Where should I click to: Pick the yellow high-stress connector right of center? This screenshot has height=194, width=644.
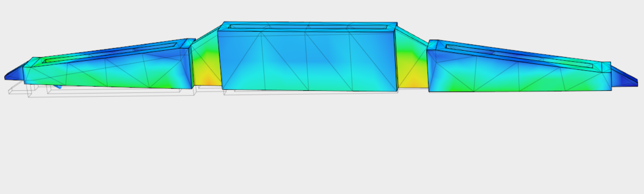point(412,63)
